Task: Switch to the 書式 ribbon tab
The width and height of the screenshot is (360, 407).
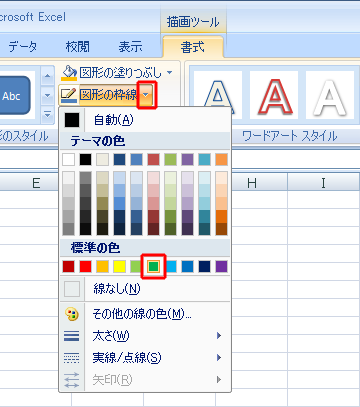Action: click(x=193, y=47)
